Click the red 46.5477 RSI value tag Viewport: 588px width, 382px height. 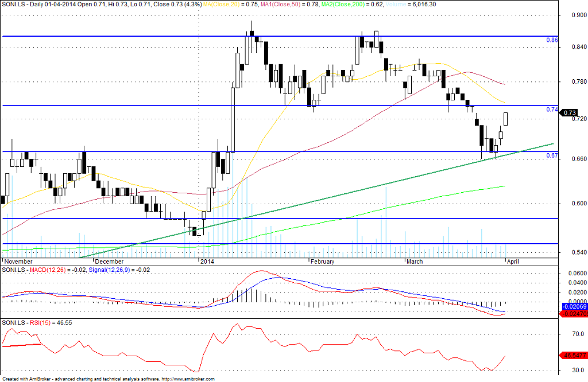[573, 355]
